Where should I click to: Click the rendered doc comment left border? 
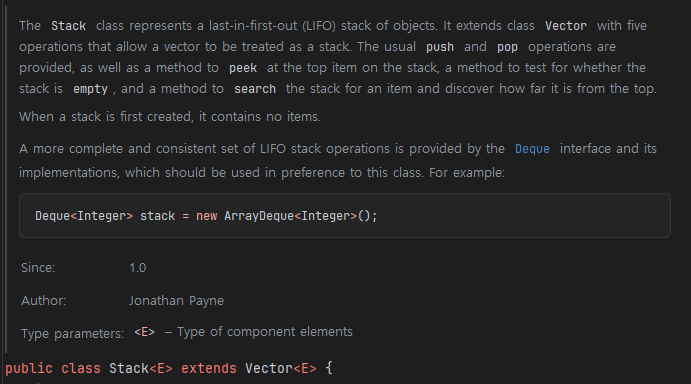coord(6,176)
